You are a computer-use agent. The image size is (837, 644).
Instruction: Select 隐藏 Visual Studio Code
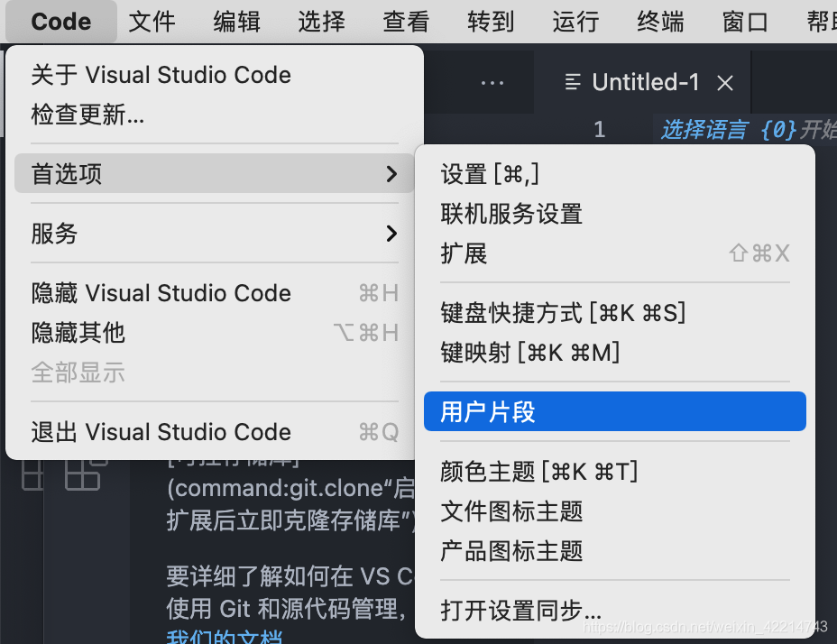click(215, 293)
